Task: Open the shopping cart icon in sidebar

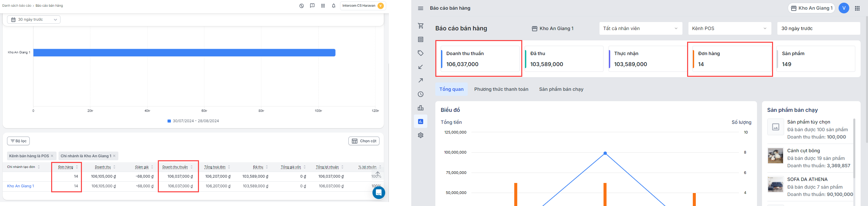Action: coord(421,26)
